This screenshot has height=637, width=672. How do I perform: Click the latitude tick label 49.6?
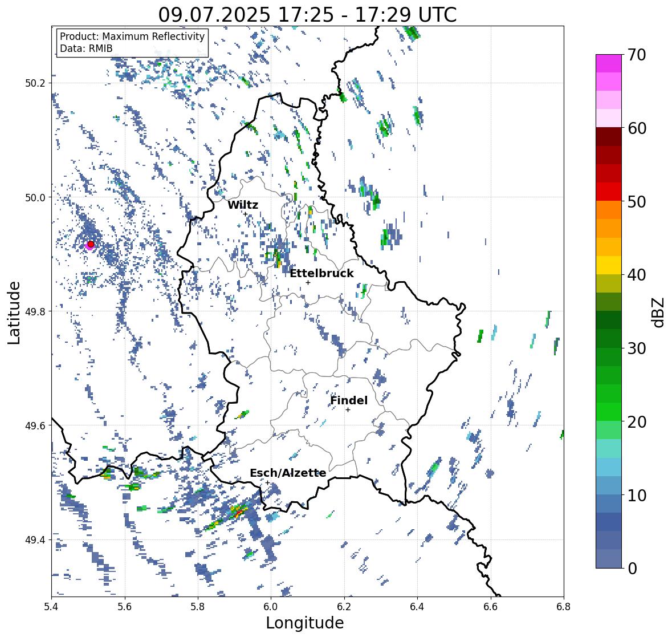[x=35, y=425]
